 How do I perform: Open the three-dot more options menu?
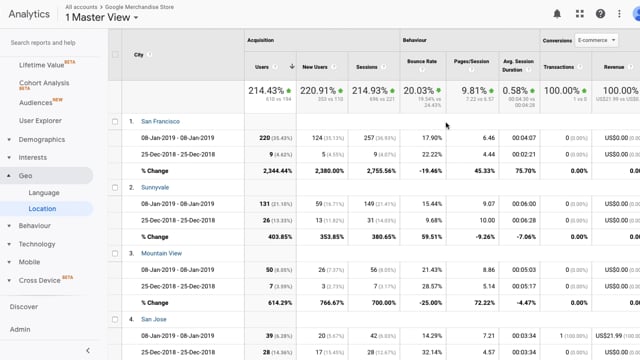point(619,14)
